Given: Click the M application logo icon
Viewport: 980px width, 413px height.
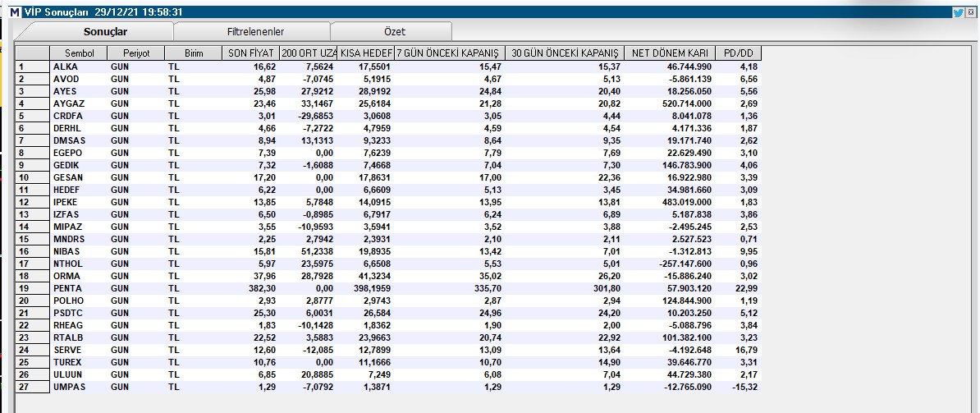Looking at the screenshot, I should pyautogui.click(x=16, y=11).
